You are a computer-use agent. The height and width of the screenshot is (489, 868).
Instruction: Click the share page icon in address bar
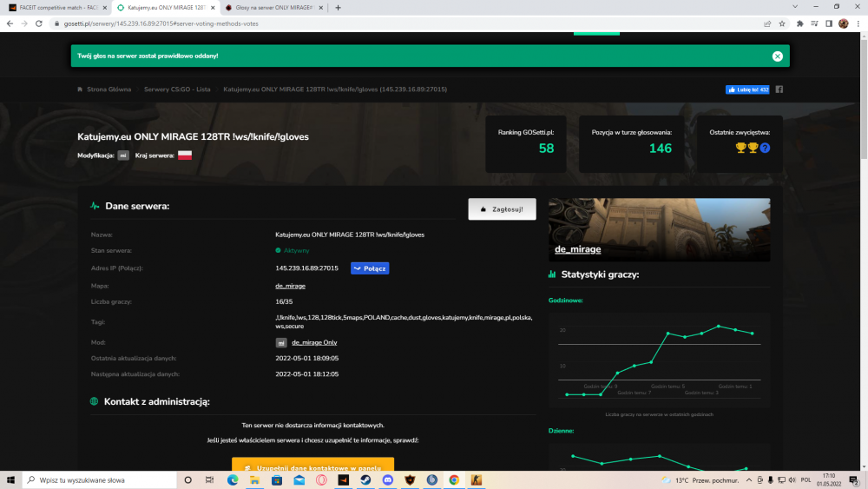(x=767, y=23)
